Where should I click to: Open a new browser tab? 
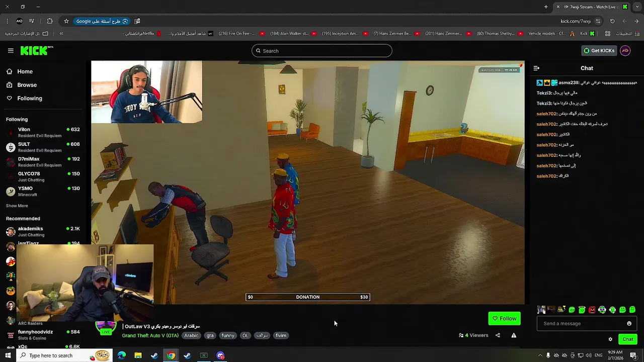point(546,7)
